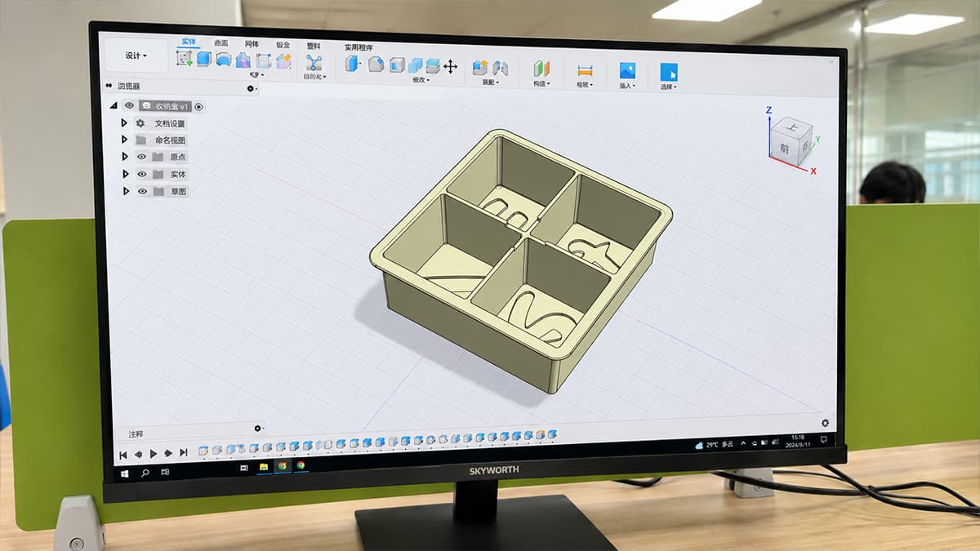Open timeline settings gear at bottom right
The image size is (980, 551).
coord(825,423)
